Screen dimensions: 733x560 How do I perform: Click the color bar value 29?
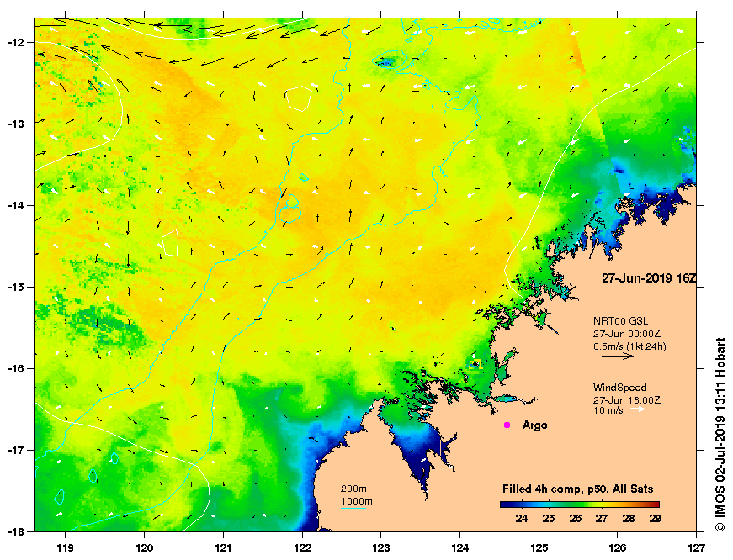(x=655, y=519)
